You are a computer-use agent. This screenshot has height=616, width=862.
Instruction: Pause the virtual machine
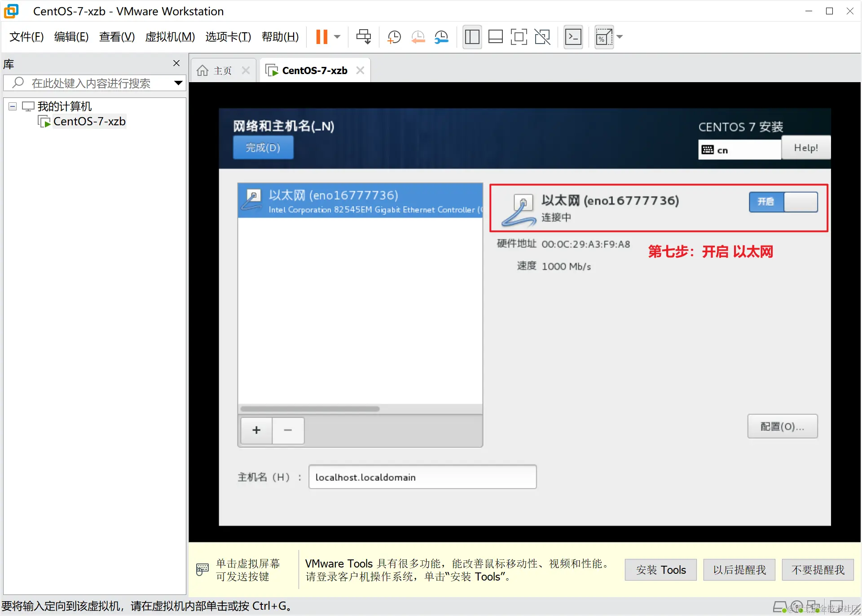(x=321, y=37)
